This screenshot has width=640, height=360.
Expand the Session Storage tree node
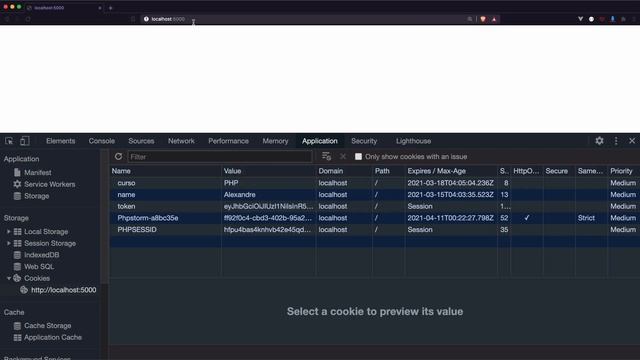(x=9, y=243)
